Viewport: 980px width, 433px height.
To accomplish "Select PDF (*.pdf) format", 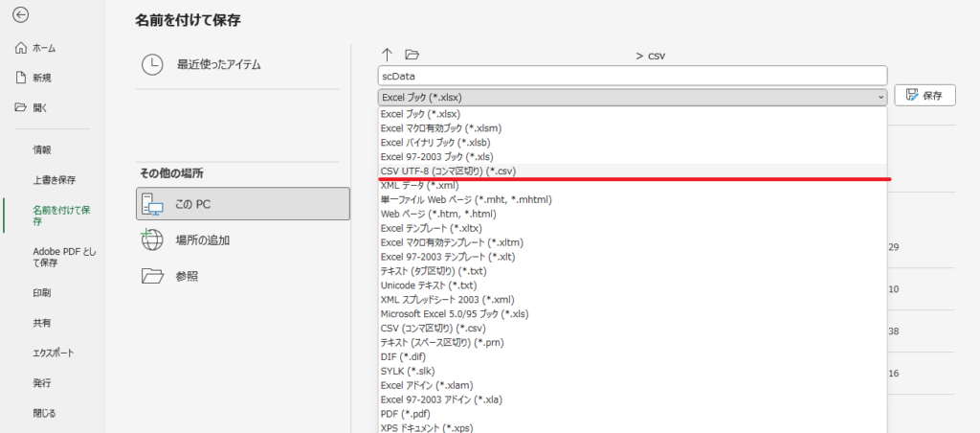I will click(x=633, y=414).
